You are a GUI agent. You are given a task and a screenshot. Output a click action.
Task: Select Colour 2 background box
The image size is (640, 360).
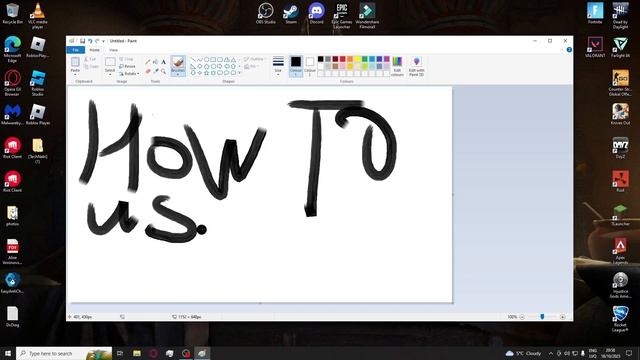pyautogui.click(x=310, y=67)
